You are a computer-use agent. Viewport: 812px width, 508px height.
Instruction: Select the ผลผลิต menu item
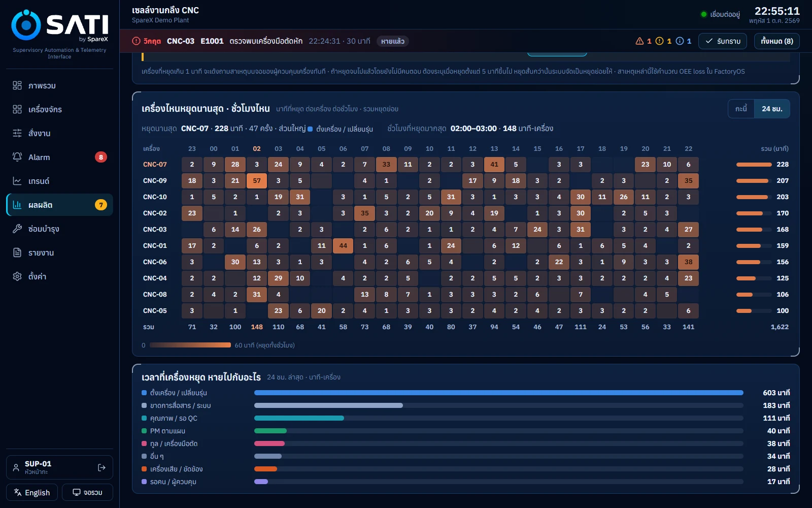(59, 205)
